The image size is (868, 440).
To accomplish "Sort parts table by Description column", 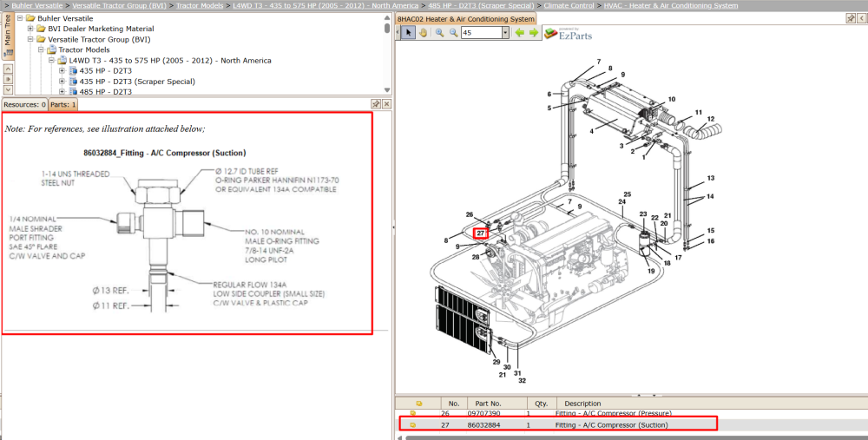I will [x=712, y=404].
